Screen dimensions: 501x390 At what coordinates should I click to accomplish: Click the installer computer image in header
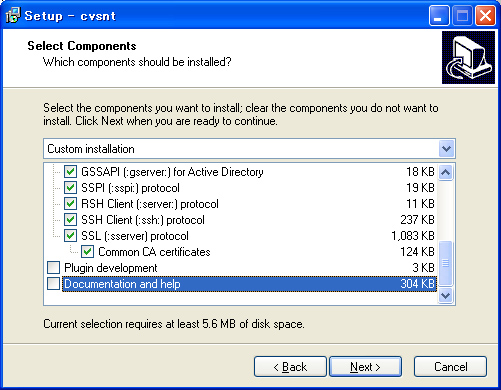click(x=468, y=57)
